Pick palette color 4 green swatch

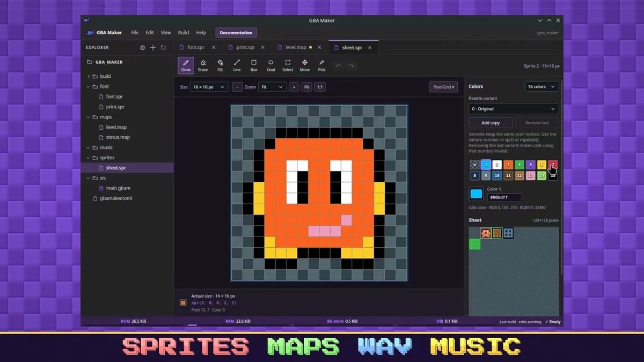[x=519, y=165]
